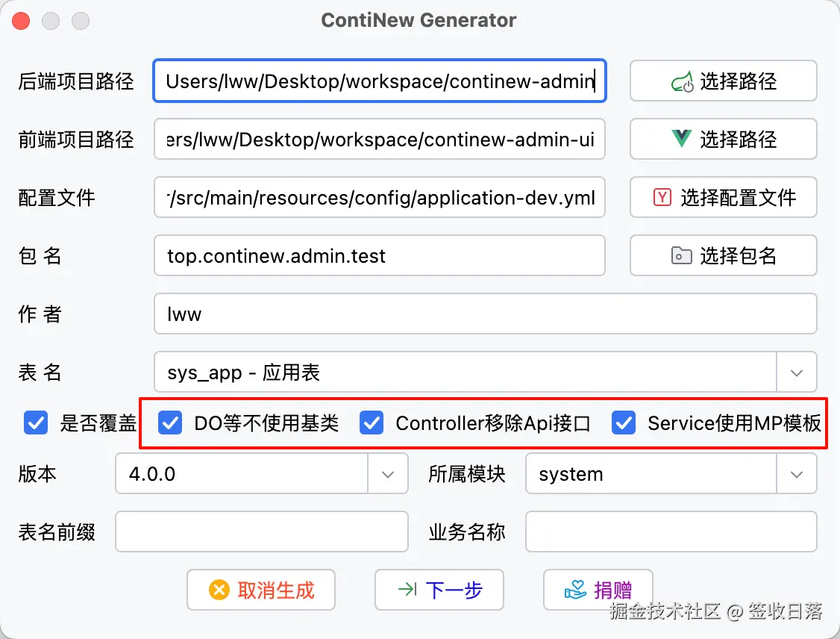The width and height of the screenshot is (840, 639).
Task: Toggle the DO等不使用基类 checkbox
Action: click(x=171, y=423)
